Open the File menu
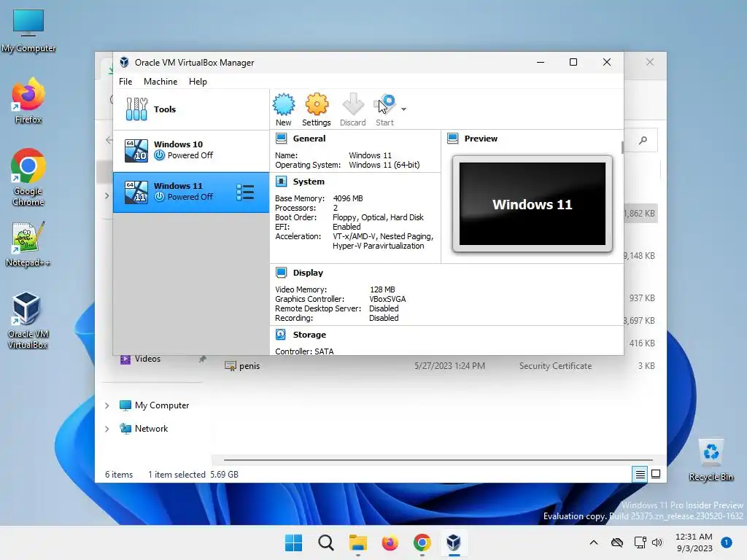 point(125,82)
